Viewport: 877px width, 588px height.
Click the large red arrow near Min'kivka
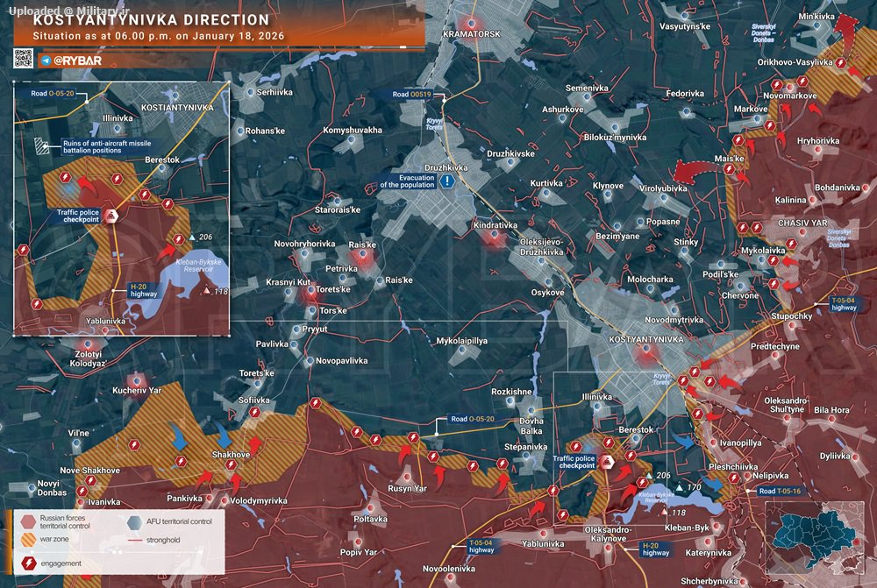coord(845,32)
